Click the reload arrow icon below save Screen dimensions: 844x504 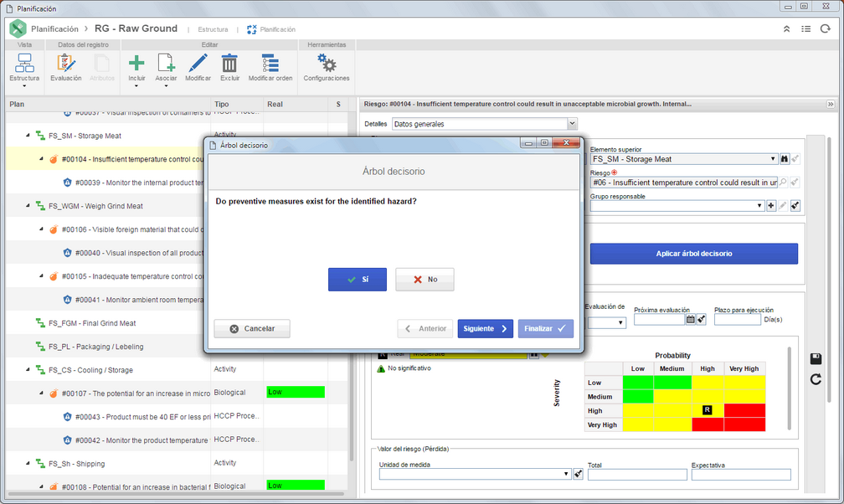(816, 379)
